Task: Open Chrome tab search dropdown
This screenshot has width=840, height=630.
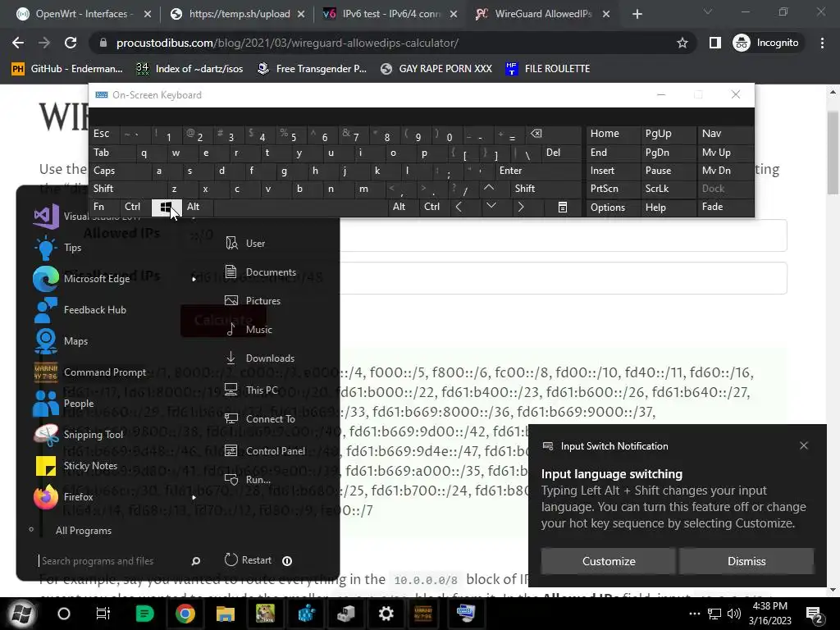Action: coord(708,11)
